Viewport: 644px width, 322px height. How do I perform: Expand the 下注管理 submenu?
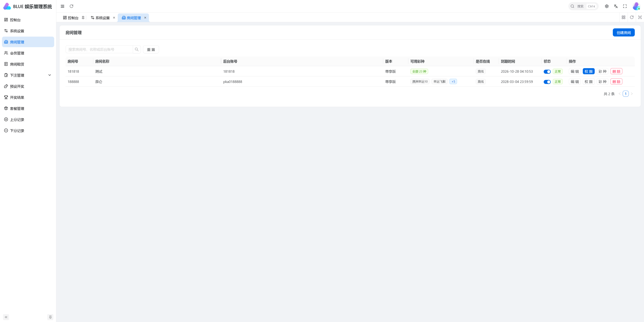coord(28,75)
